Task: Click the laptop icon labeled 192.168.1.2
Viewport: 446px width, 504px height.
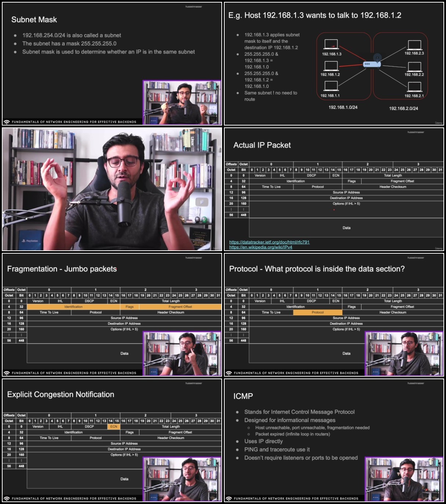Action: [x=331, y=66]
